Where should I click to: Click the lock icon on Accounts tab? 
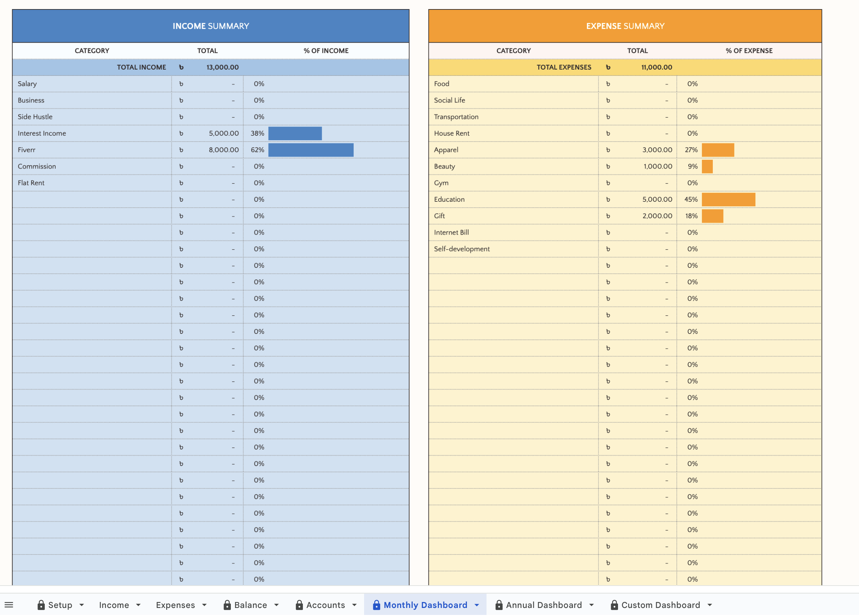[299, 605]
